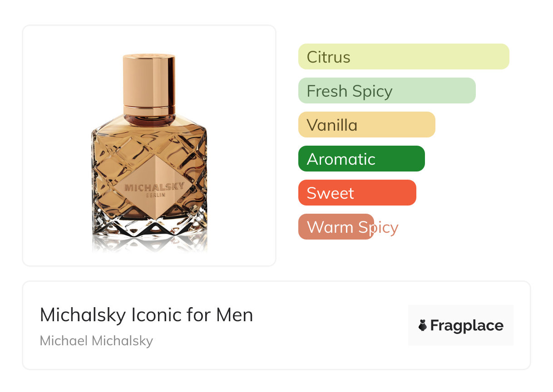Click the Fragplace wordmark text
Screen dimensions: 553x392
467,325
